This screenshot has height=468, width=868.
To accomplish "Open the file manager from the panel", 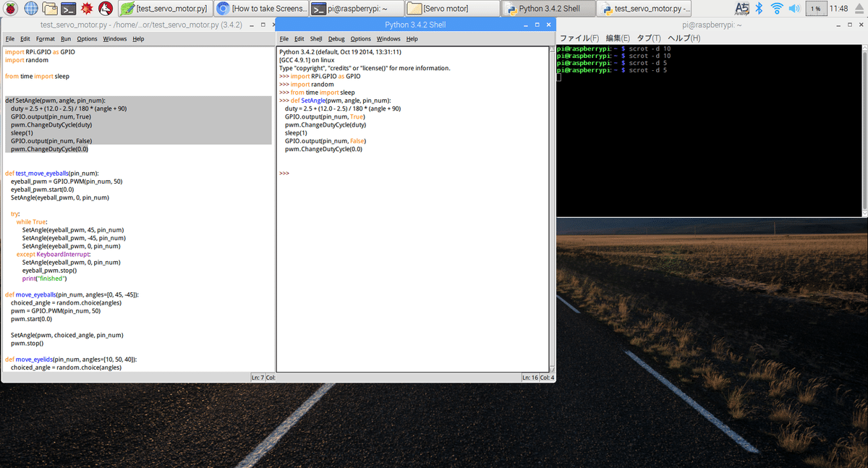I will 50,9.
